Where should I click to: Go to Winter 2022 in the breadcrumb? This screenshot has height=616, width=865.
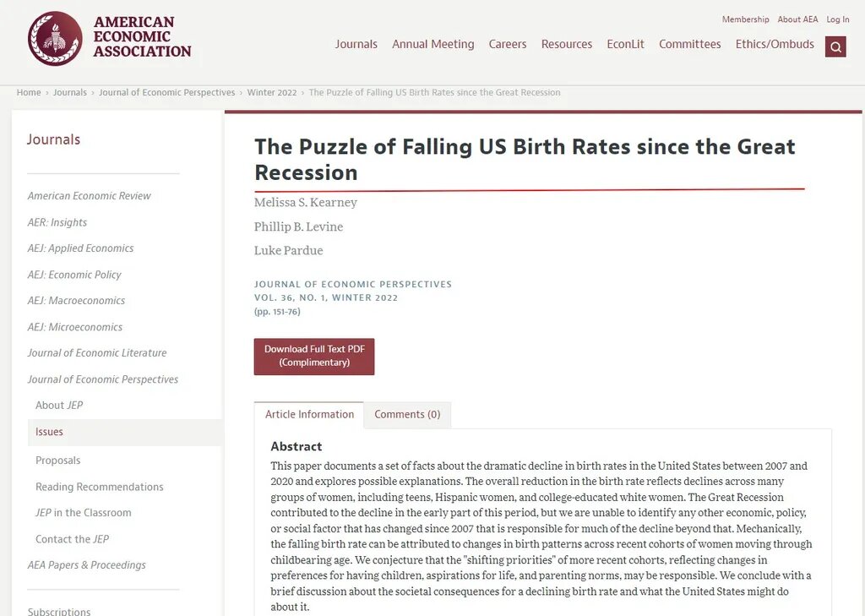pos(271,93)
